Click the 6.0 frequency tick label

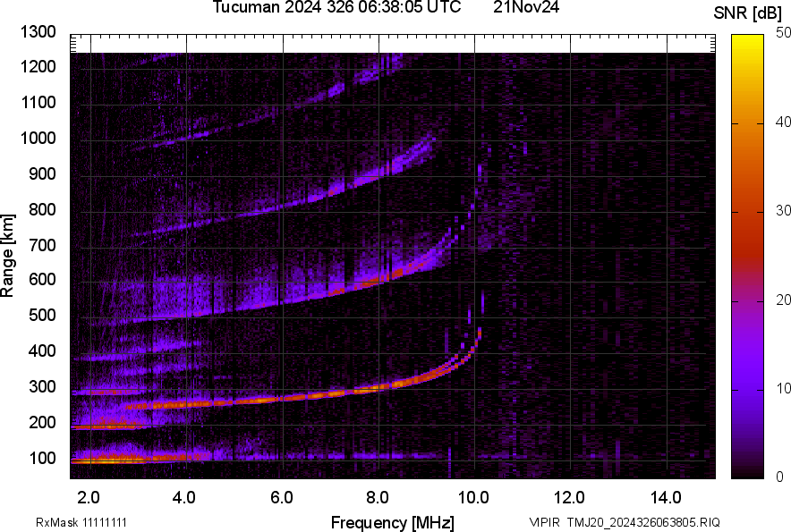282,498
